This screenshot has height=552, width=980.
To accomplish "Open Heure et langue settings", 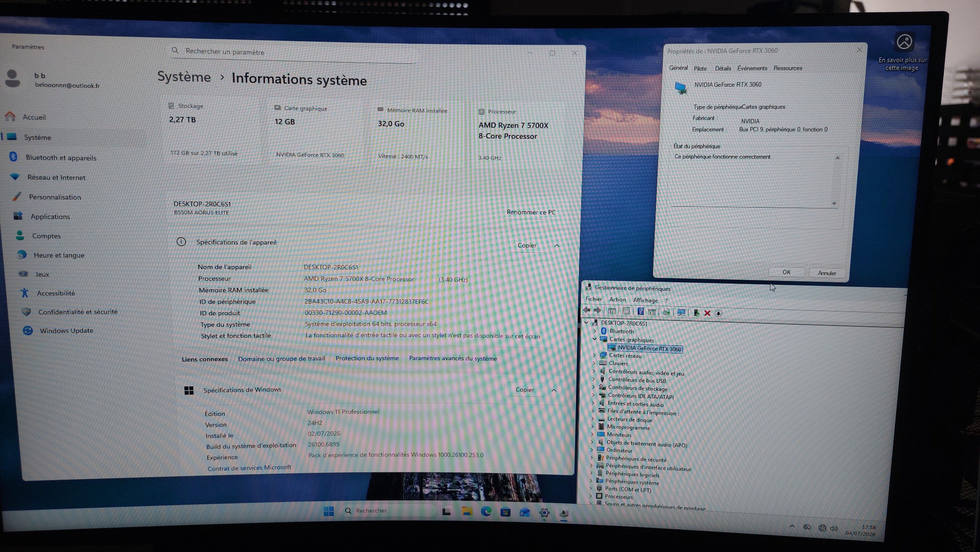I will [x=59, y=255].
